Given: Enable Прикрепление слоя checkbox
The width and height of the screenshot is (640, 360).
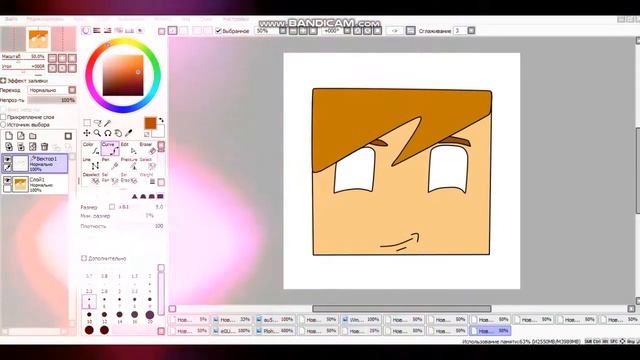Looking at the screenshot, I should (3, 117).
